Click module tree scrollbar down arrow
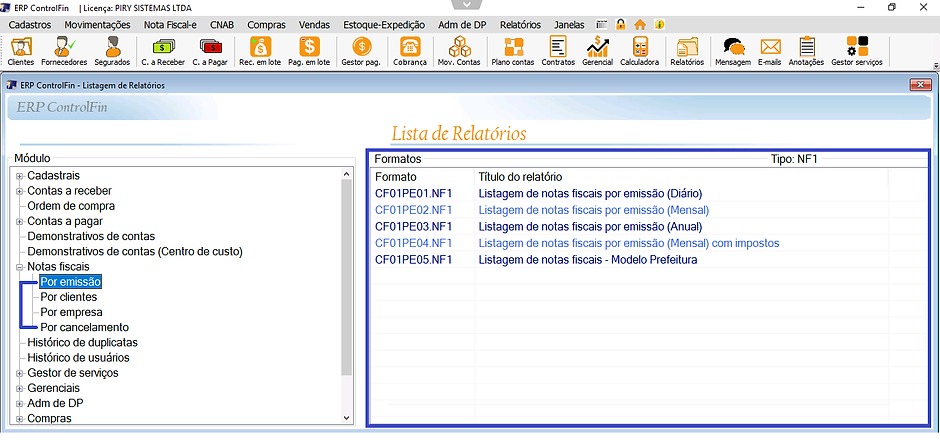The height and width of the screenshot is (445, 940). click(347, 417)
